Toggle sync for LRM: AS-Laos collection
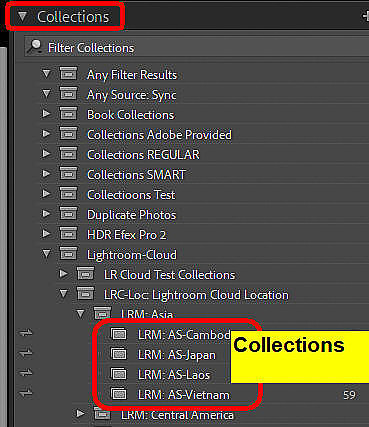 click(x=26, y=373)
